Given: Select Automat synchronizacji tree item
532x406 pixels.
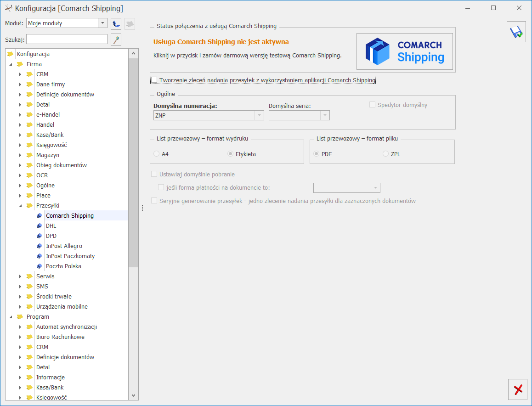Looking at the screenshot, I should (67, 327).
